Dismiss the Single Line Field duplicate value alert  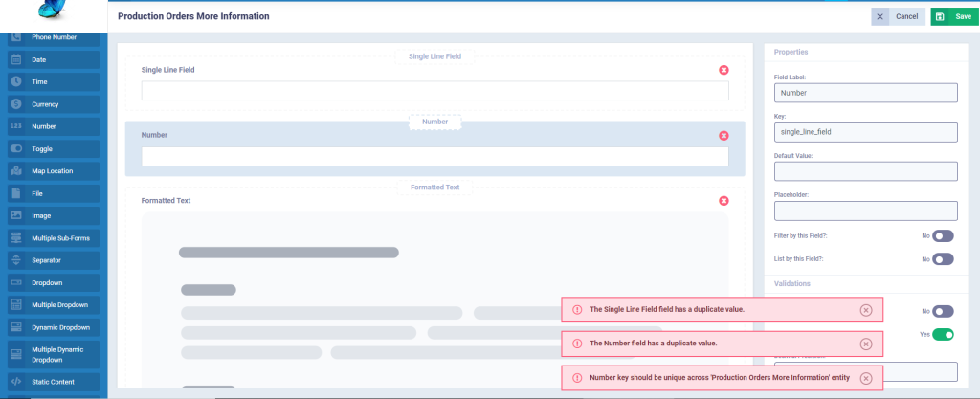865,310
